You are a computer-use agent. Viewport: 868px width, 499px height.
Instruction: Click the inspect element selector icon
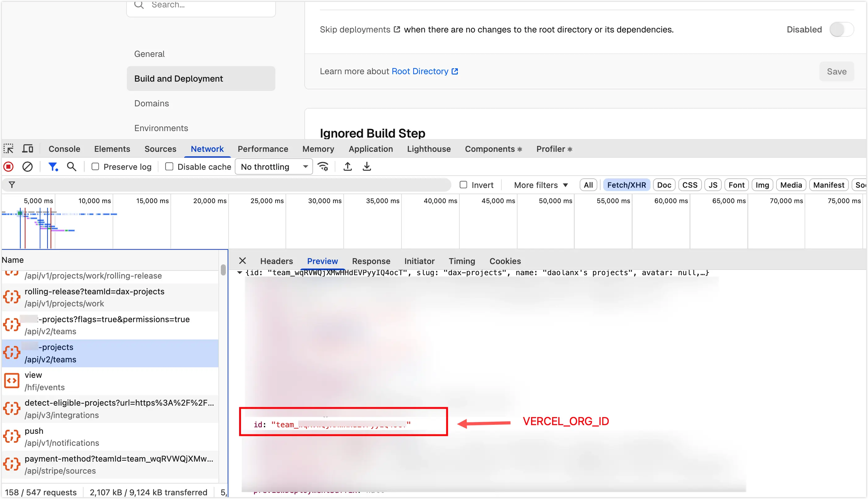tap(9, 149)
